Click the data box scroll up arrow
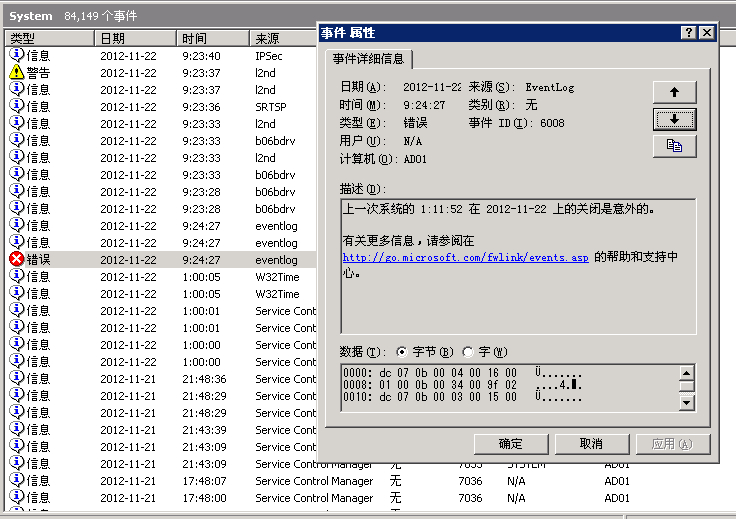The height and width of the screenshot is (519, 736). pos(687,373)
